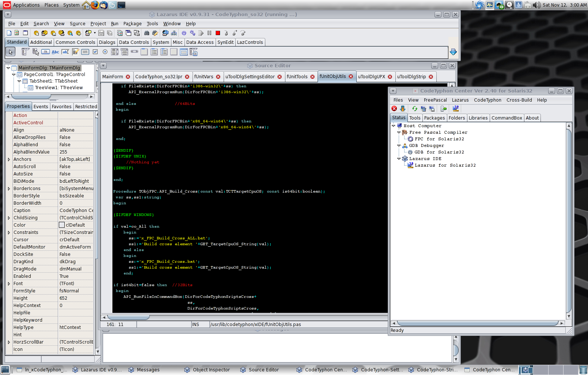Close the MainForm editor tab
Screen dimensions: 588x375
(x=128, y=77)
